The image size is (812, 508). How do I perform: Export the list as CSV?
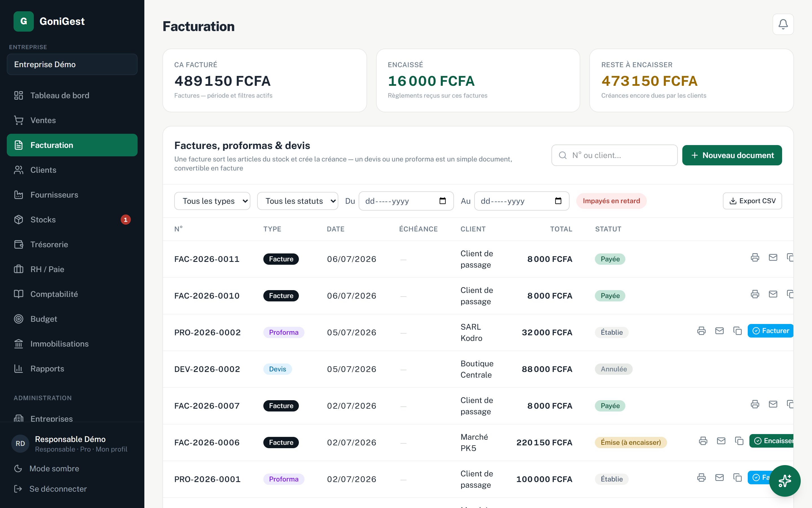coord(752,201)
